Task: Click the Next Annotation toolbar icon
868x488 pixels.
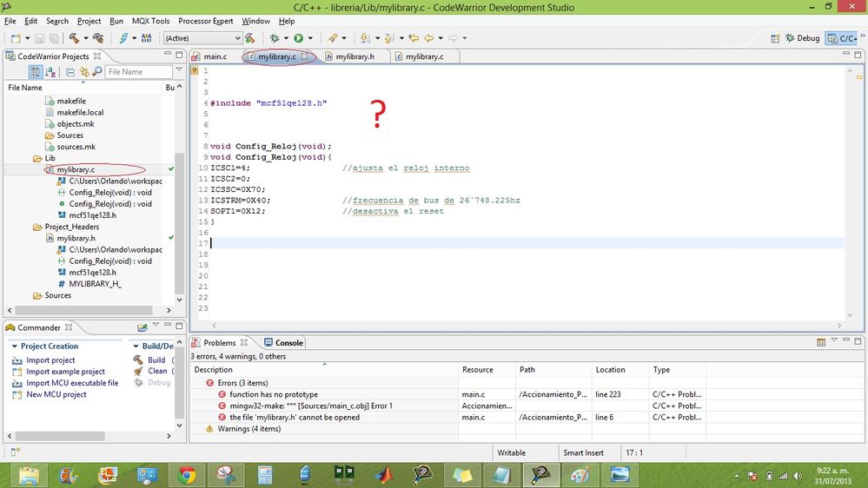Action: 364,38
